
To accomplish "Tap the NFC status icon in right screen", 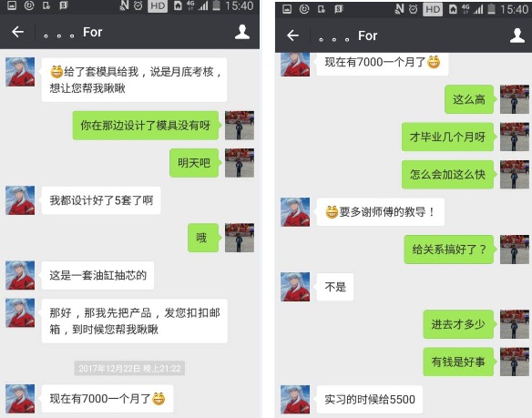I will coord(399,9).
